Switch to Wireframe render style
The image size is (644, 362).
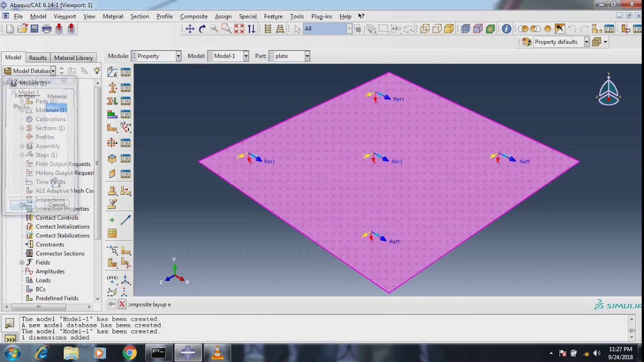point(425,29)
